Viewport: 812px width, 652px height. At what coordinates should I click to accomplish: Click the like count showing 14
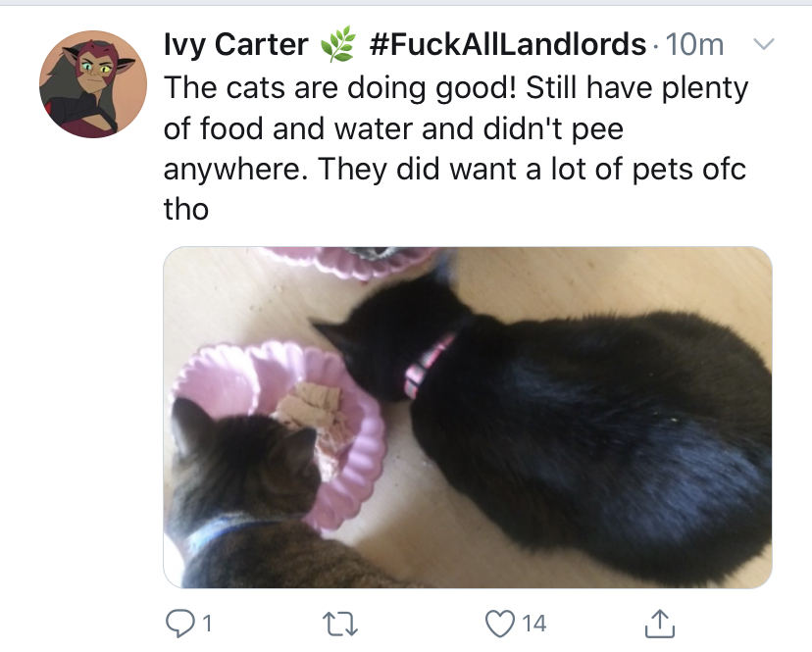coord(533,624)
